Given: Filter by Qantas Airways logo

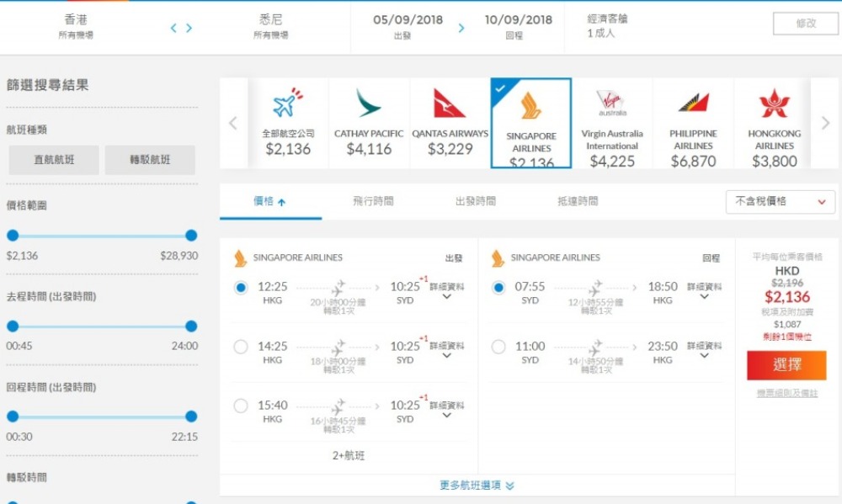Looking at the screenshot, I should click(x=450, y=103).
